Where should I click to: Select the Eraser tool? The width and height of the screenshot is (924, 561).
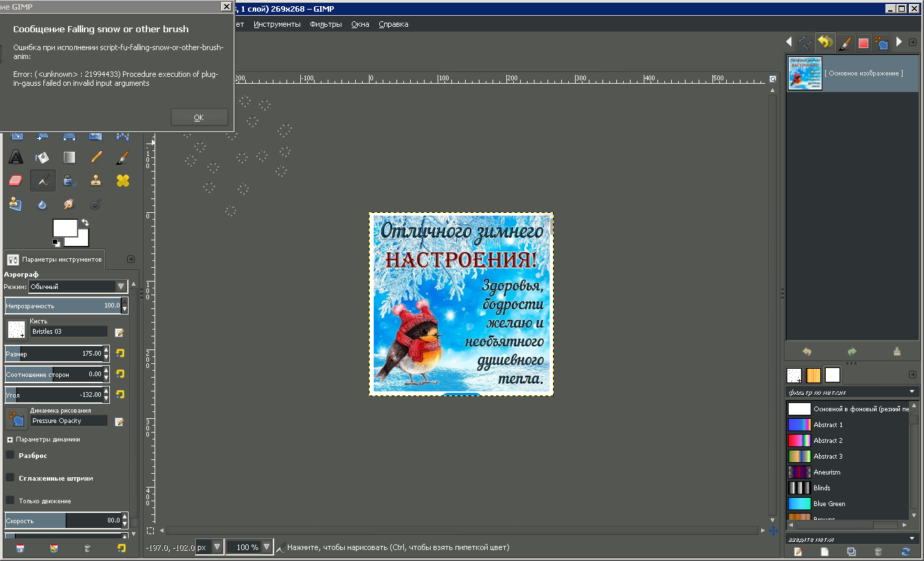(x=16, y=181)
